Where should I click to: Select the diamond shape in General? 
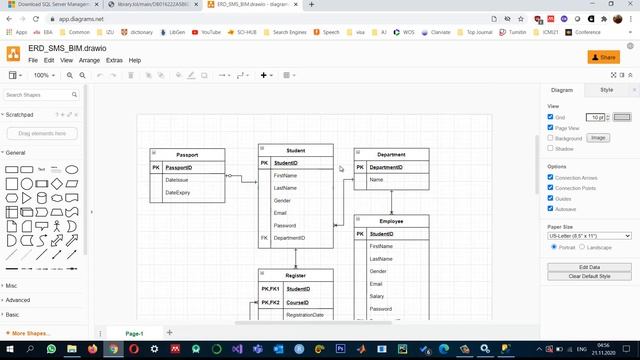(57, 184)
